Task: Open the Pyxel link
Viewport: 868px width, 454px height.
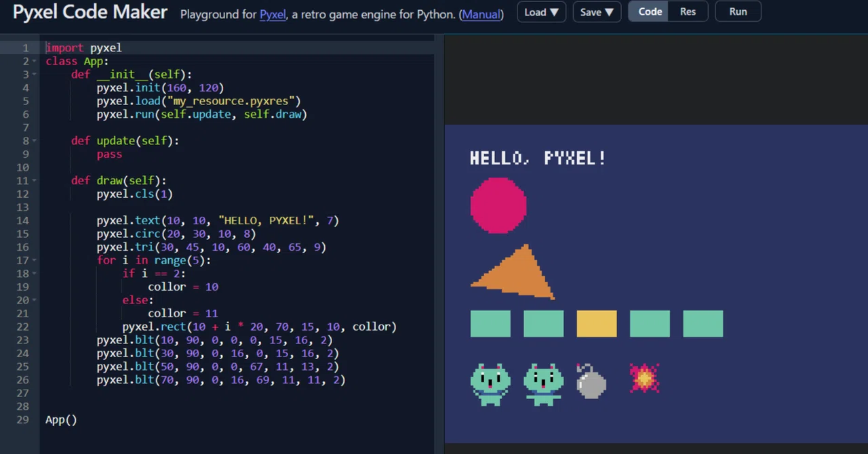Action: [x=273, y=14]
